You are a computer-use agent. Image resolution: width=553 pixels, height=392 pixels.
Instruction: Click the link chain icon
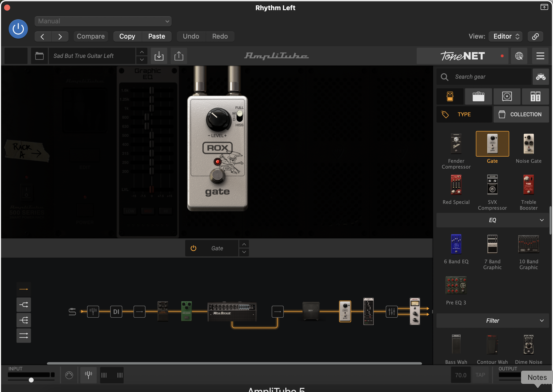535,37
